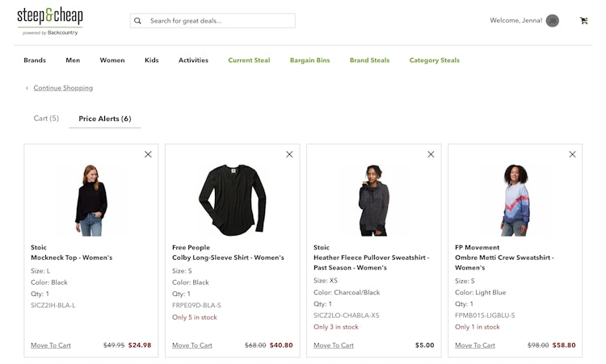Click the powered by Backcountry text
This screenshot has width=606, height=364.
[x=50, y=33]
